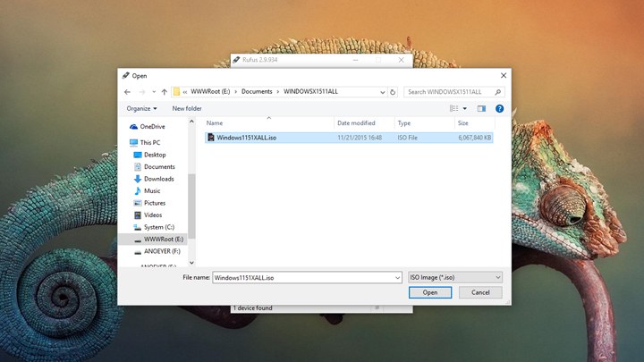Click the Cancel button
The height and width of the screenshot is (362, 644).
click(480, 292)
